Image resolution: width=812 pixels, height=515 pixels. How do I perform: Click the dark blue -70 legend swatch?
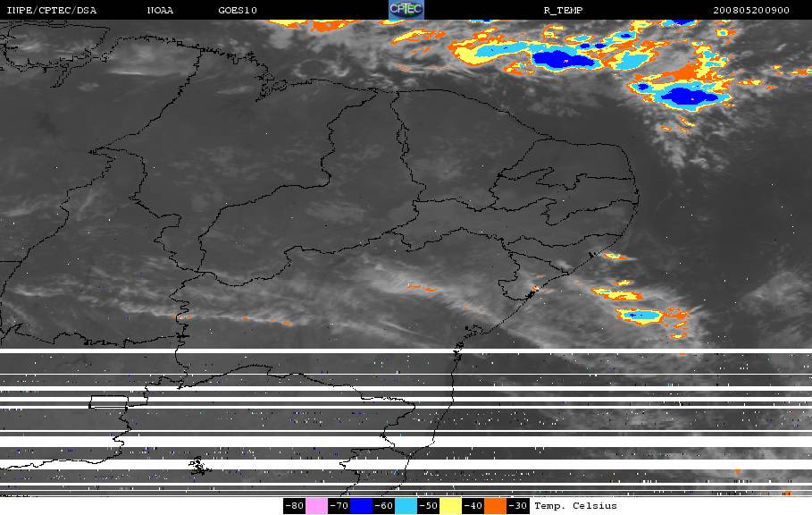(362, 506)
